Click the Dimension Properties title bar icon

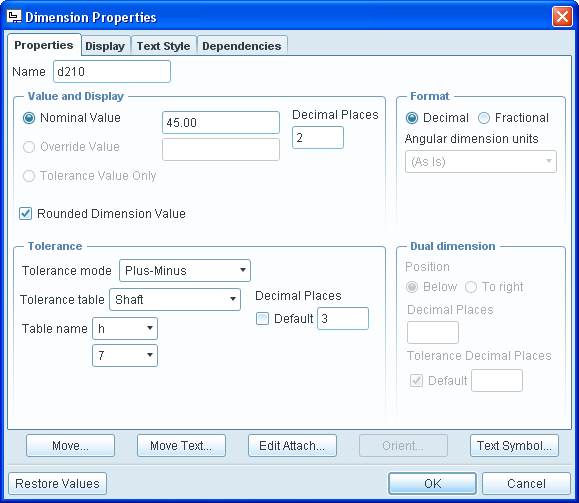click(14, 17)
